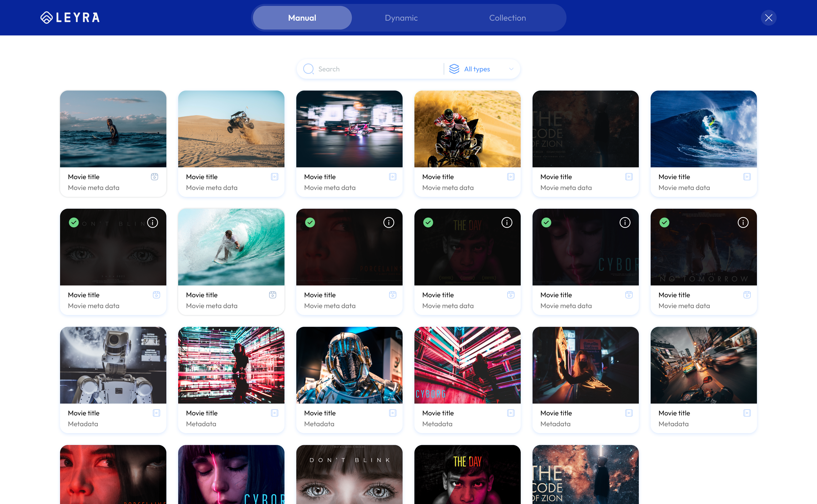Uncheck the green checkmark on Cyborg poster card

[546, 222]
